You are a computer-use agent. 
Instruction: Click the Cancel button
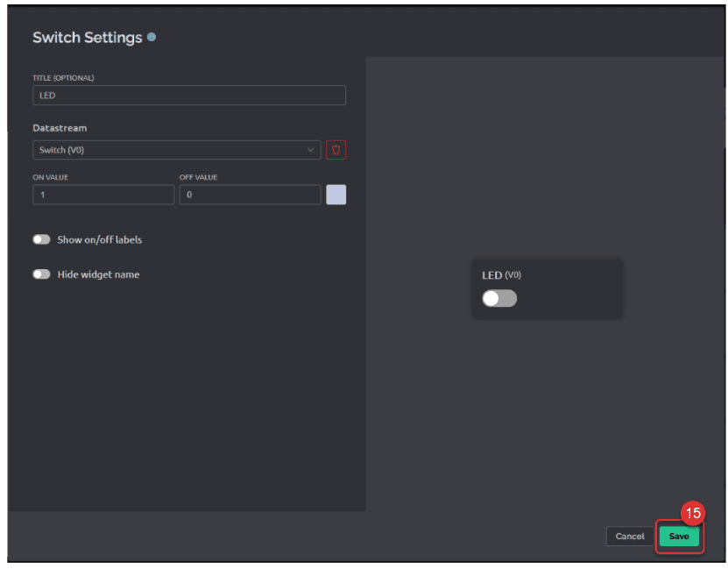tap(629, 537)
